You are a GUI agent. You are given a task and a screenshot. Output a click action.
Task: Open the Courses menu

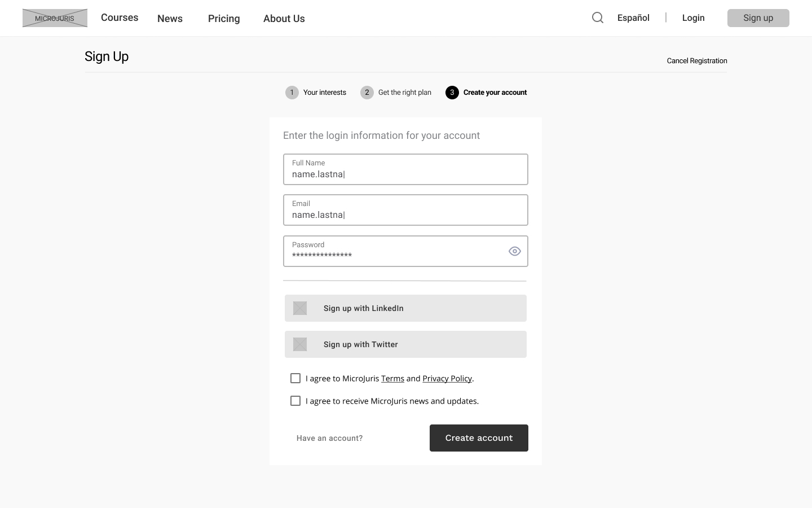pos(119,17)
